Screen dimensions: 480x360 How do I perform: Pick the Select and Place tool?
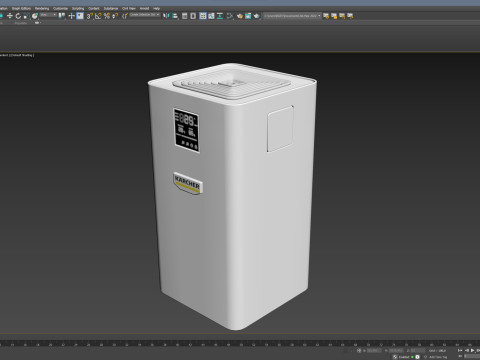tap(35, 16)
